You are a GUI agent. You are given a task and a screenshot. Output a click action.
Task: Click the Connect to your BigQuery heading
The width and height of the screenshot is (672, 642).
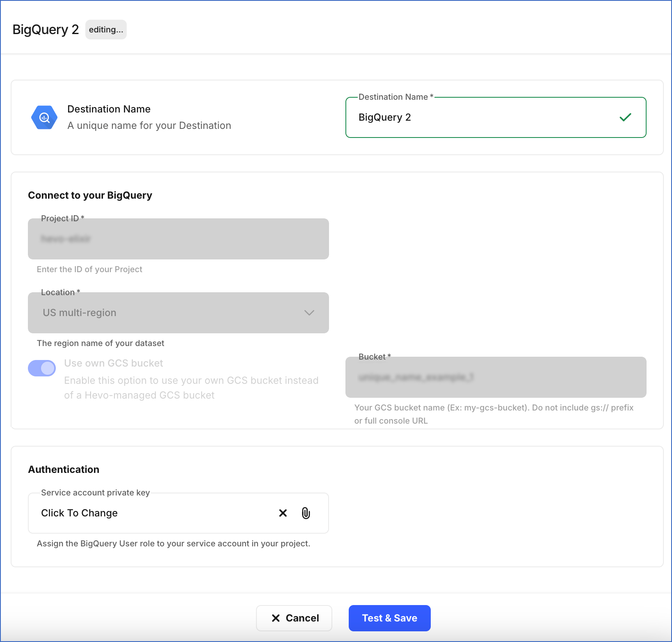(x=90, y=195)
